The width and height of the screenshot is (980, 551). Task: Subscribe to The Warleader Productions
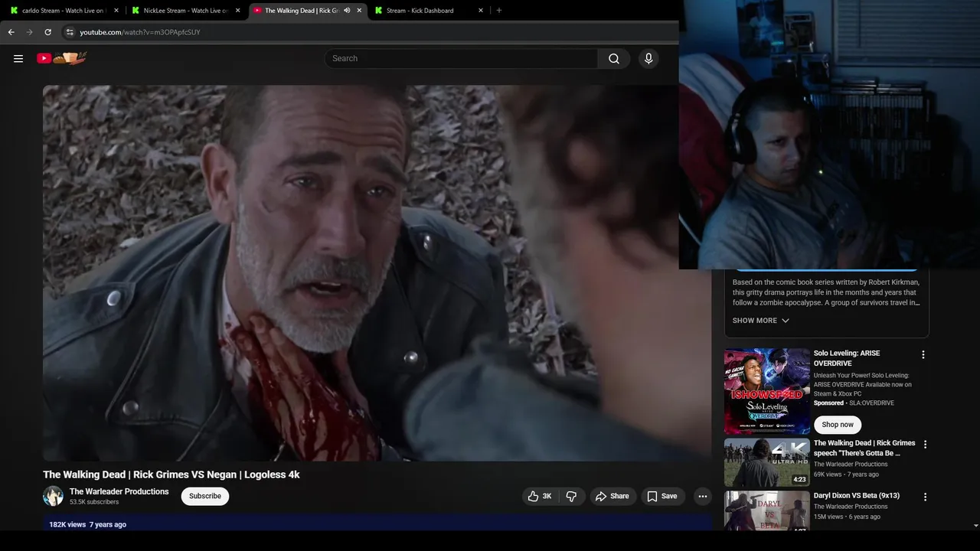[205, 496]
